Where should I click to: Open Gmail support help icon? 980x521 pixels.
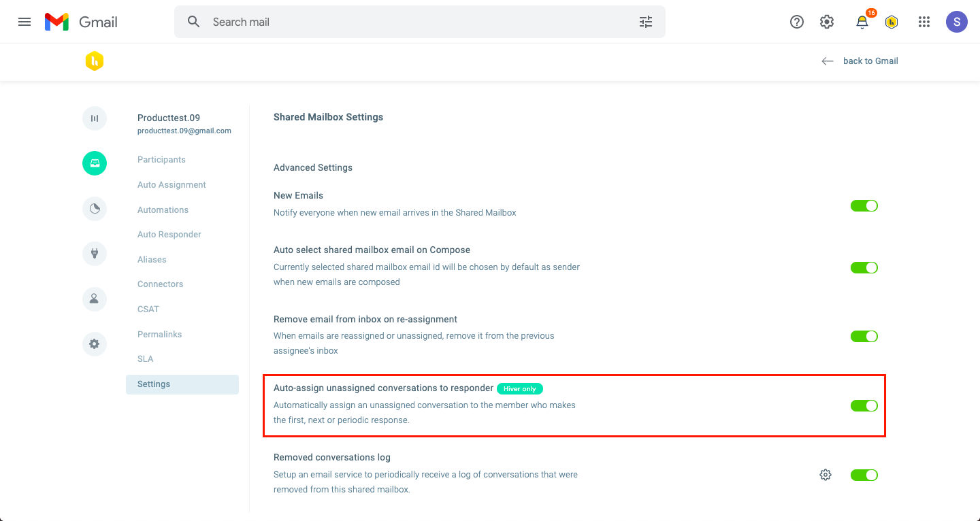coord(797,22)
